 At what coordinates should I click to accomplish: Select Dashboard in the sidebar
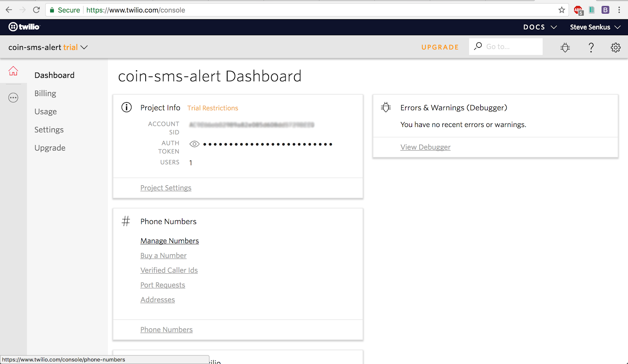pos(54,75)
